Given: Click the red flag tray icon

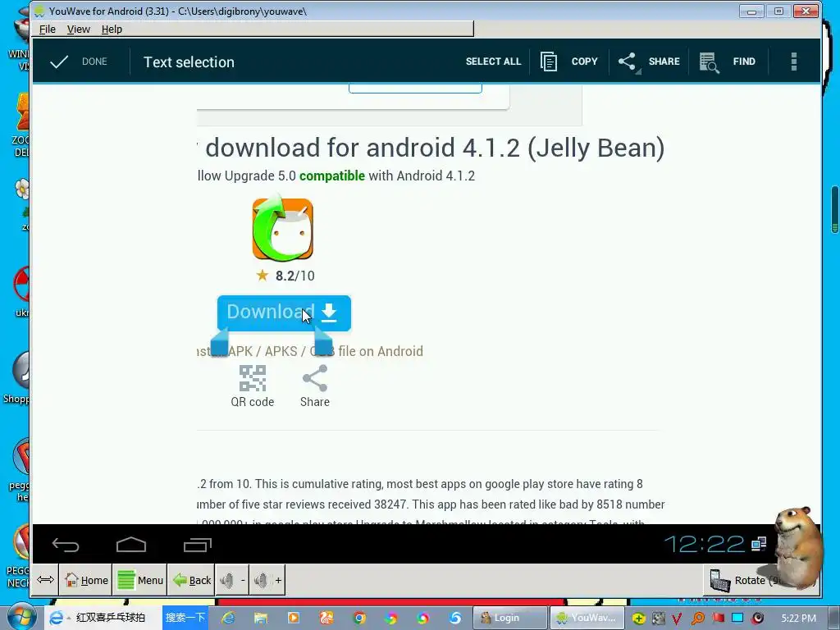Looking at the screenshot, I should coord(718,619).
